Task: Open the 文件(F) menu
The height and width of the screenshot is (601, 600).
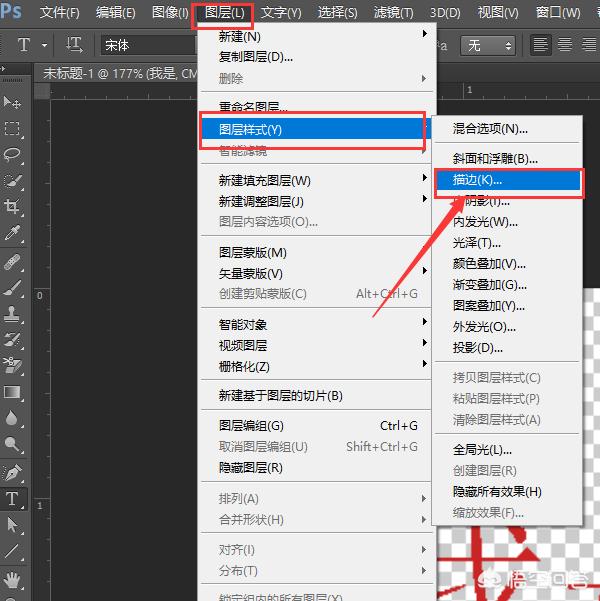Action: (x=60, y=12)
